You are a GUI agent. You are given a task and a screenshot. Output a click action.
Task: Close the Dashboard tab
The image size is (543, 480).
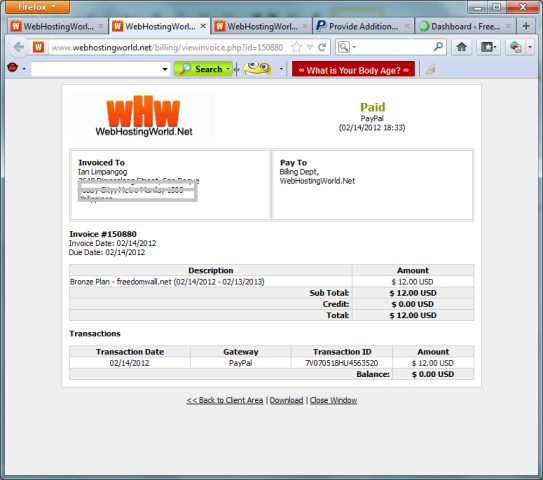(x=508, y=26)
